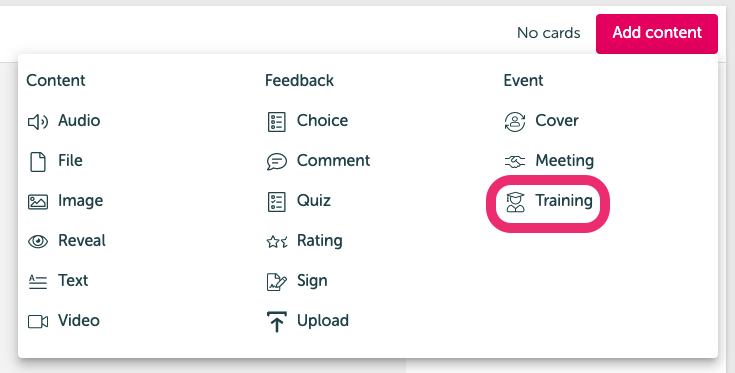Choose the Reveal eye icon
This screenshot has height=373, width=735.
click(38, 242)
